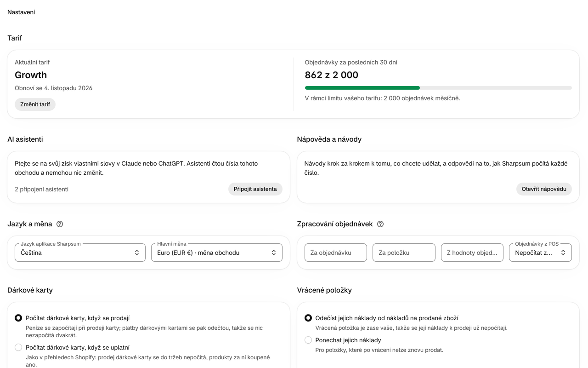The image size is (588, 368).
Task: Click the Tarif section heading
Action: pos(15,38)
